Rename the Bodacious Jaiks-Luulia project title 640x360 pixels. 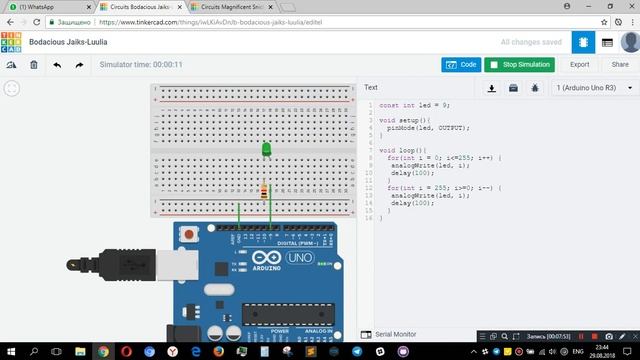click(x=68, y=42)
